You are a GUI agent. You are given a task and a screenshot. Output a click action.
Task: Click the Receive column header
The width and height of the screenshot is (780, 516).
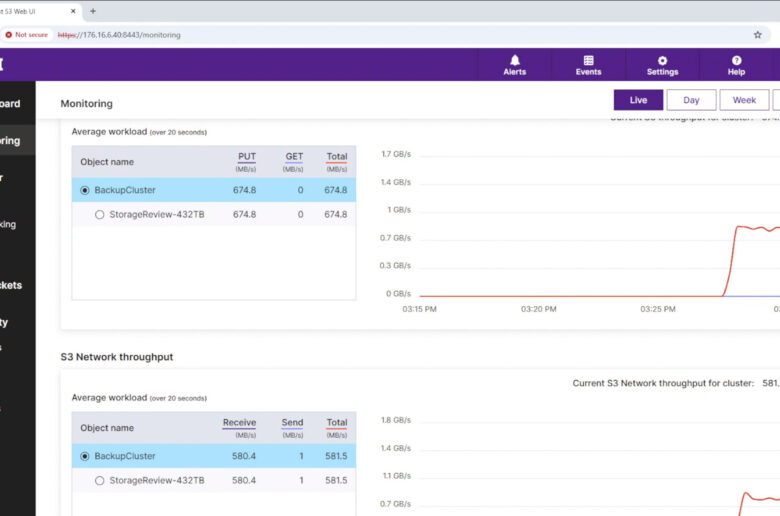tap(239, 423)
